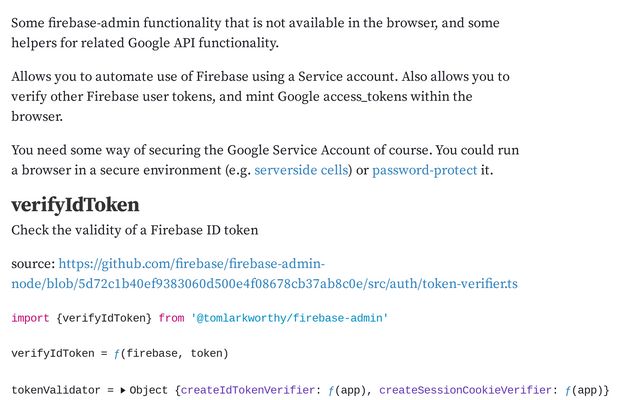Screen dimensions: 640x400
Task: Click the 'from' keyword in import line
Action: tap(171, 318)
